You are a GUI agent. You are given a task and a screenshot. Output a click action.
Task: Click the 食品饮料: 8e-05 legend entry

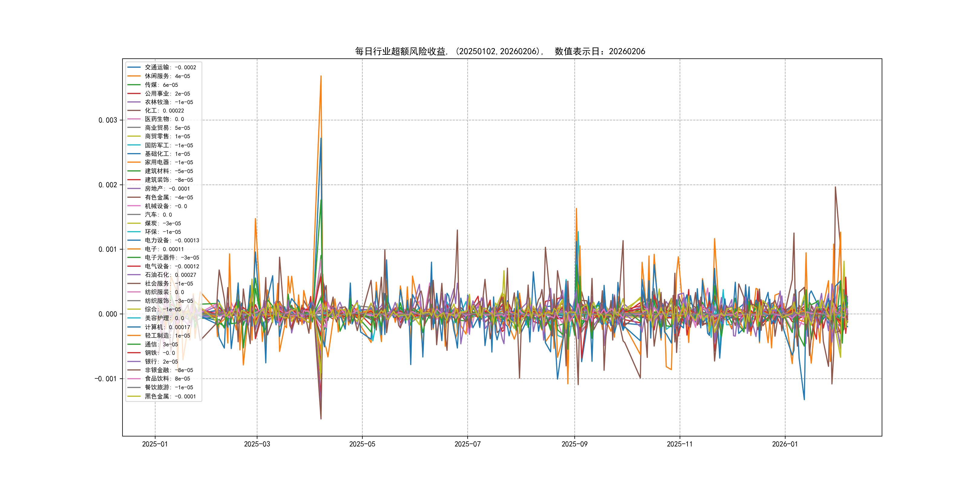tap(167, 378)
